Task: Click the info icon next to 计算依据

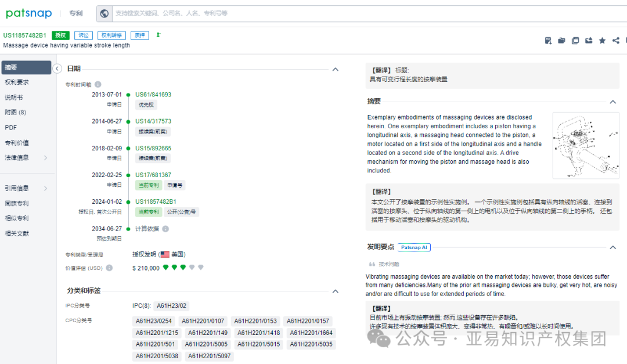Action: click(166, 228)
